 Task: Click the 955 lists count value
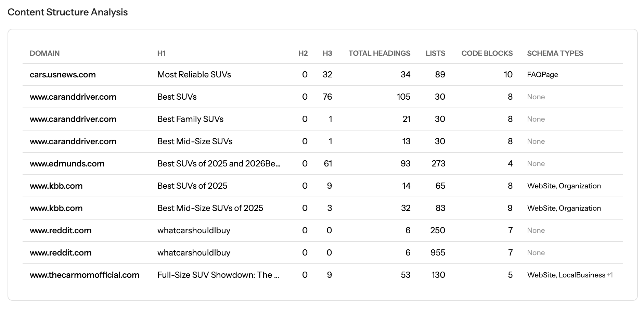click(438, 253)
